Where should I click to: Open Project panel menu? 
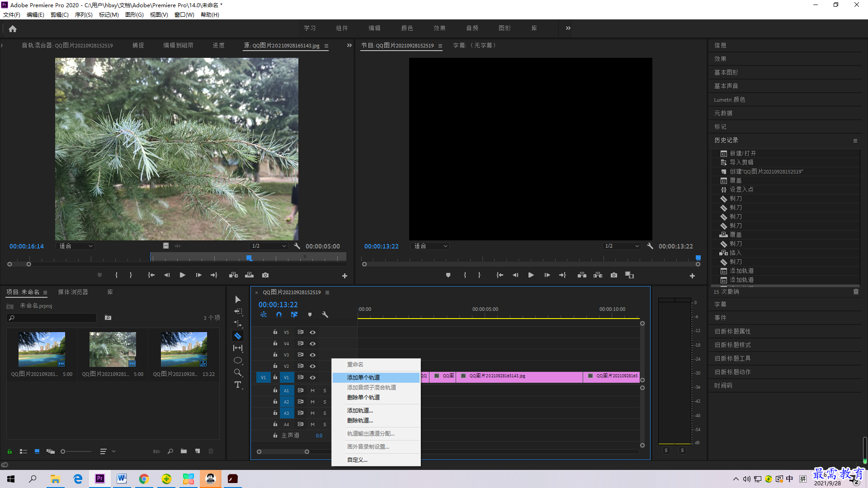45,293
